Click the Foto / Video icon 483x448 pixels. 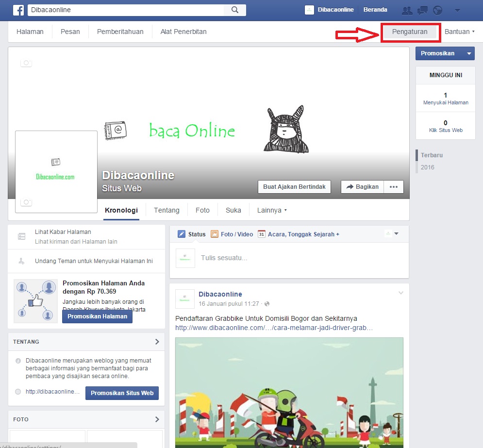pos(215,234)
